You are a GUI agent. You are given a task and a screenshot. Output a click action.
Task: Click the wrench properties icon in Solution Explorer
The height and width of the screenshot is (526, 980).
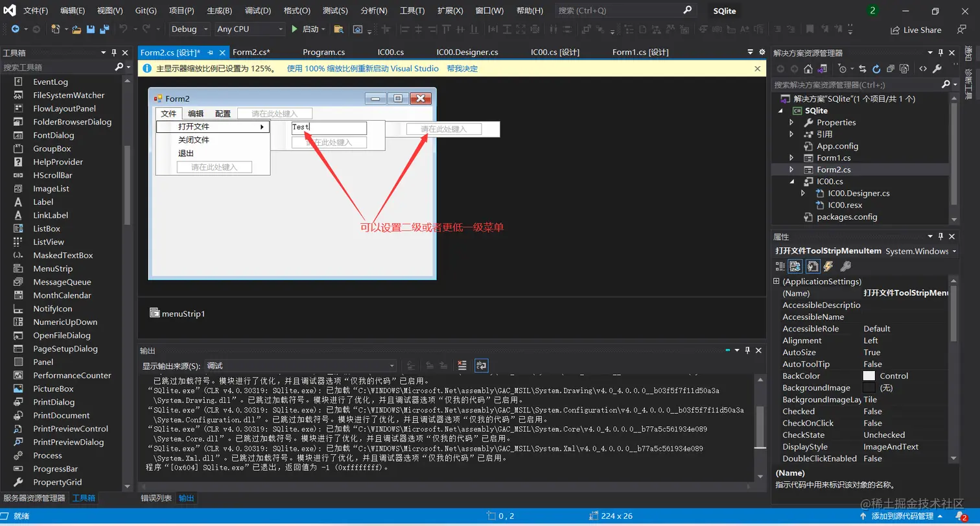[x=938, y=69]
